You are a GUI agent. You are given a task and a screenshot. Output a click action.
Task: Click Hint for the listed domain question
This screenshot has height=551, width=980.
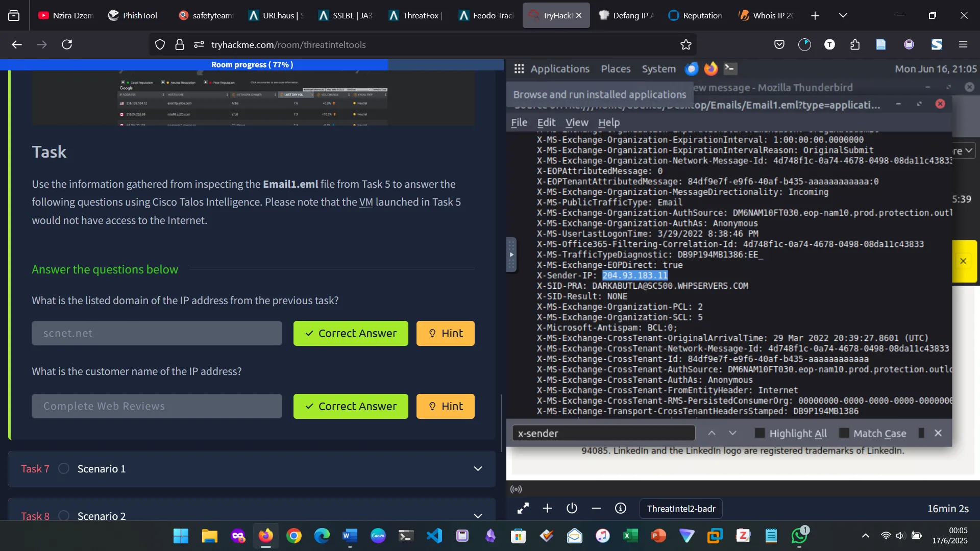[445, 333]
